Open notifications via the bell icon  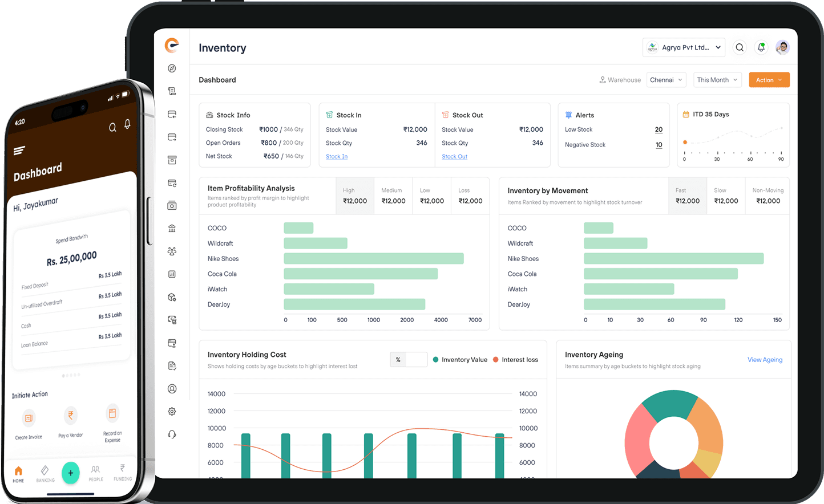[x=761, y=47]
